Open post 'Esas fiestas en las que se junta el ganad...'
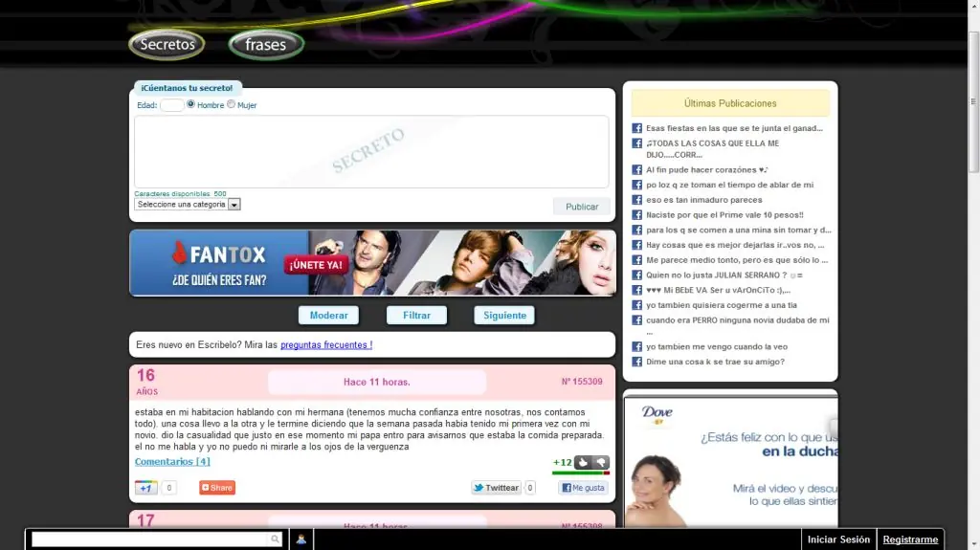This screenshot has width=980, height=550. (734, 128)
